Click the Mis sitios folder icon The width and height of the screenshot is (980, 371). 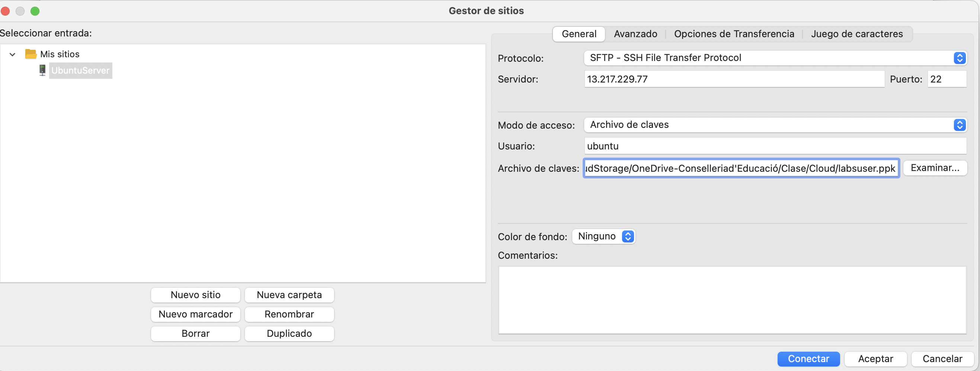click(31, 54)
